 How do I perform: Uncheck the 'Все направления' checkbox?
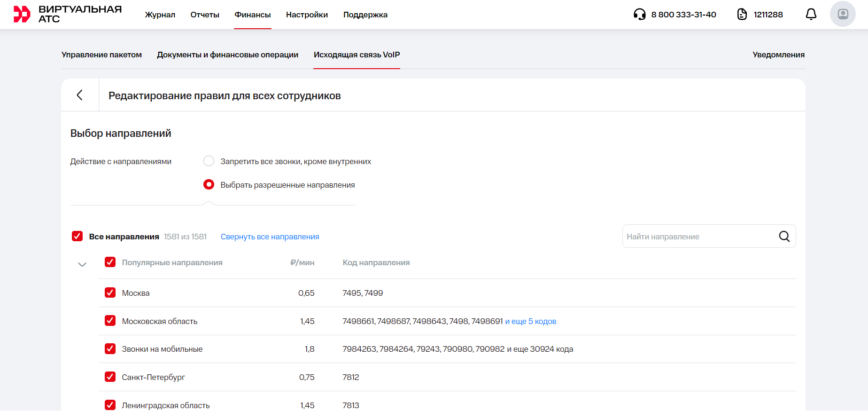tap(77, 237)
